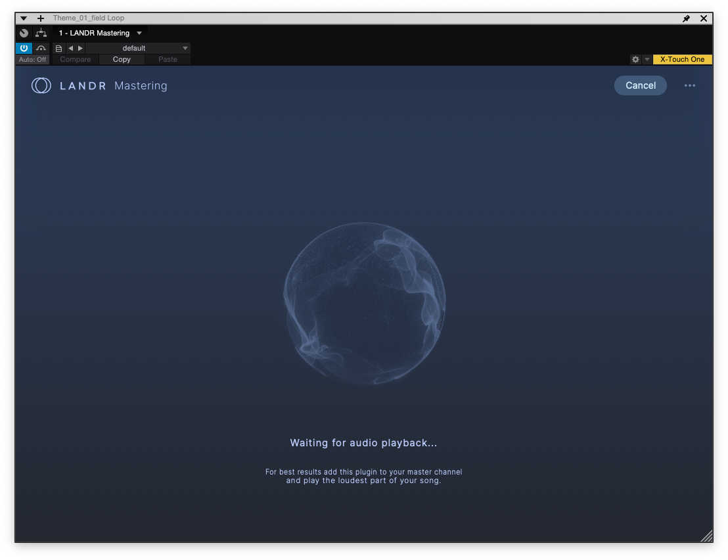Click the Cancel button
The image size is (728, 560).
point(640,85)
